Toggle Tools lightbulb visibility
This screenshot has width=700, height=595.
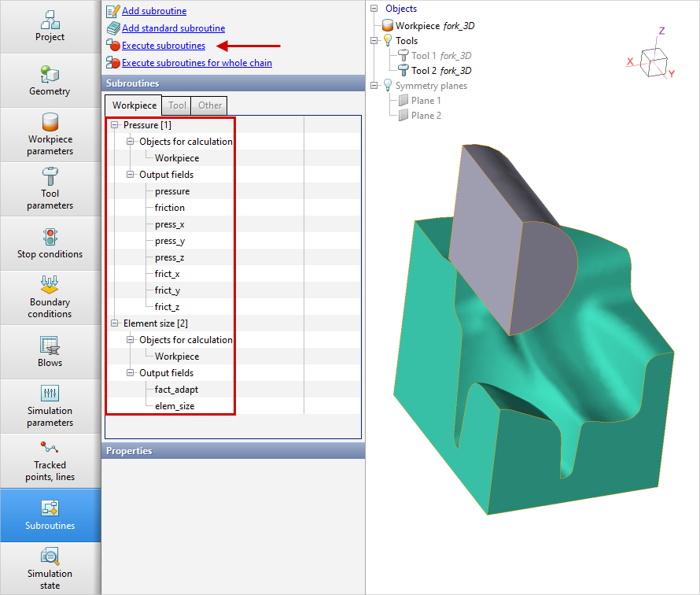[387, 41]
